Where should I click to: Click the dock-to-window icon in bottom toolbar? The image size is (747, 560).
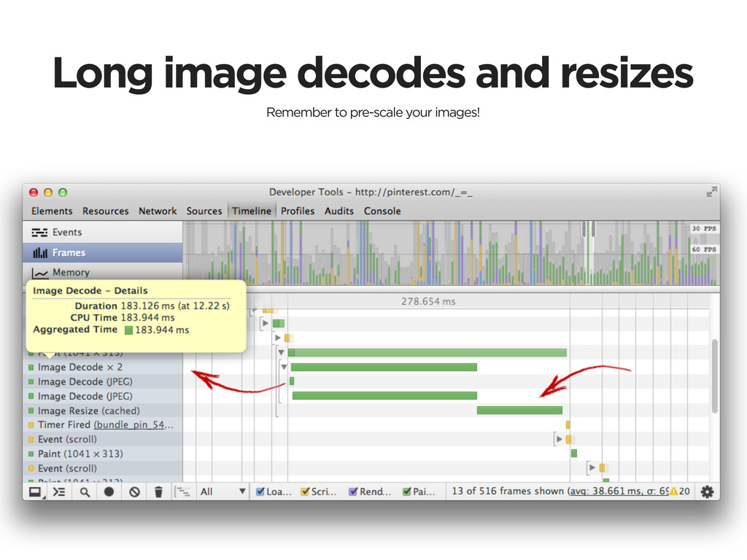pyautogui.click(x=35, y=492)
